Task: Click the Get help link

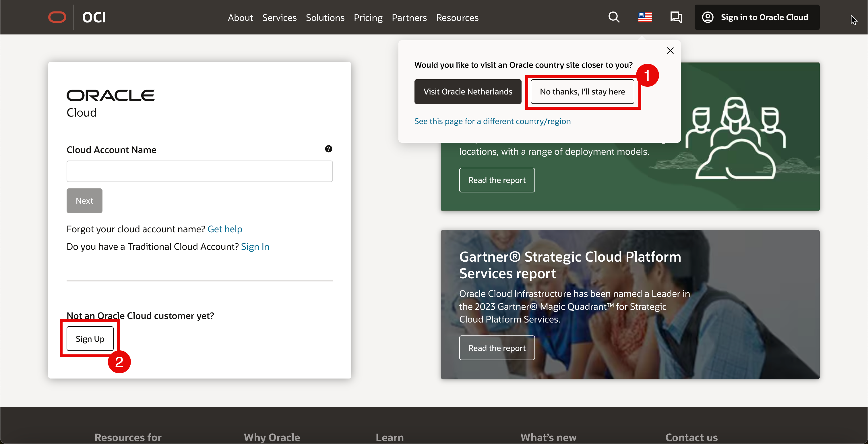Action: click(225, 229)
